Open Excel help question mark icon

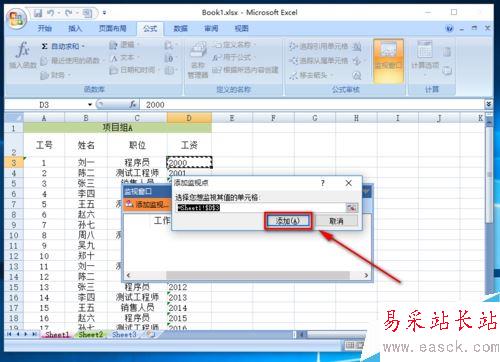click(x=449, y=28)
